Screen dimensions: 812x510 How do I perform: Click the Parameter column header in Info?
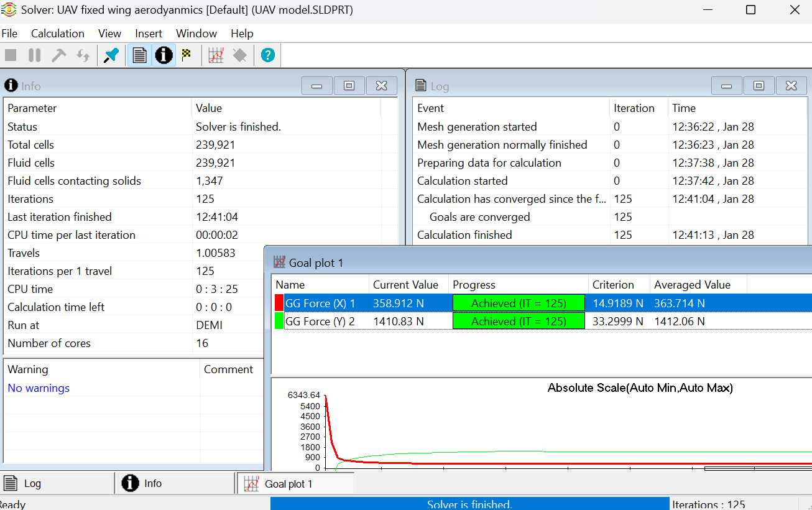point(98,108)
